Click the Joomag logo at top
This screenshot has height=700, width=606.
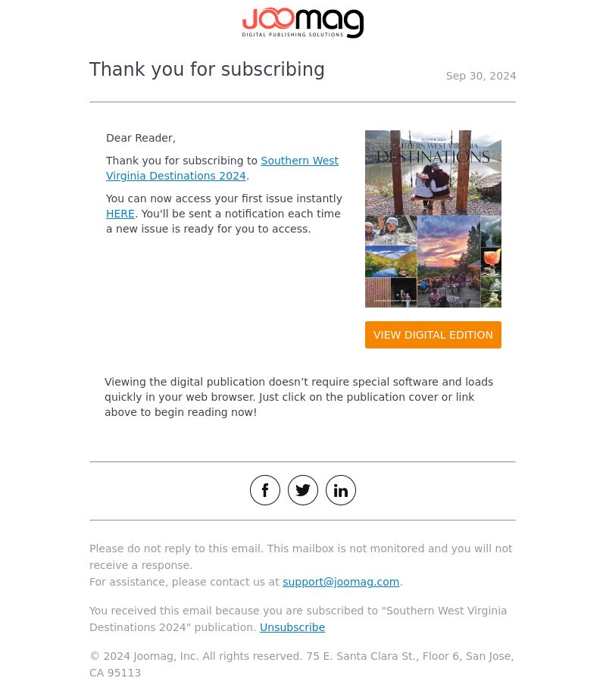302,23
